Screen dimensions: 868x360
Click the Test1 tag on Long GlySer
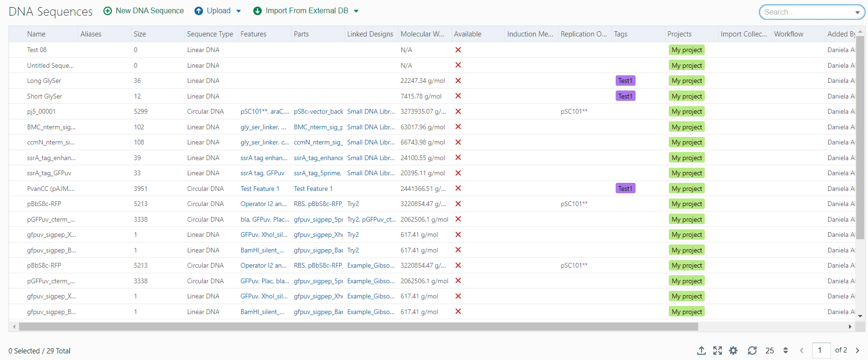coord(625,81)
